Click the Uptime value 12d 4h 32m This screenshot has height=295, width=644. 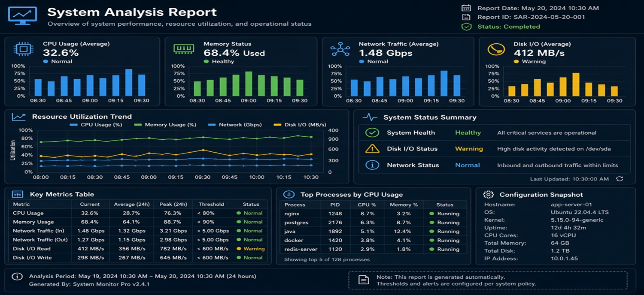568,228
